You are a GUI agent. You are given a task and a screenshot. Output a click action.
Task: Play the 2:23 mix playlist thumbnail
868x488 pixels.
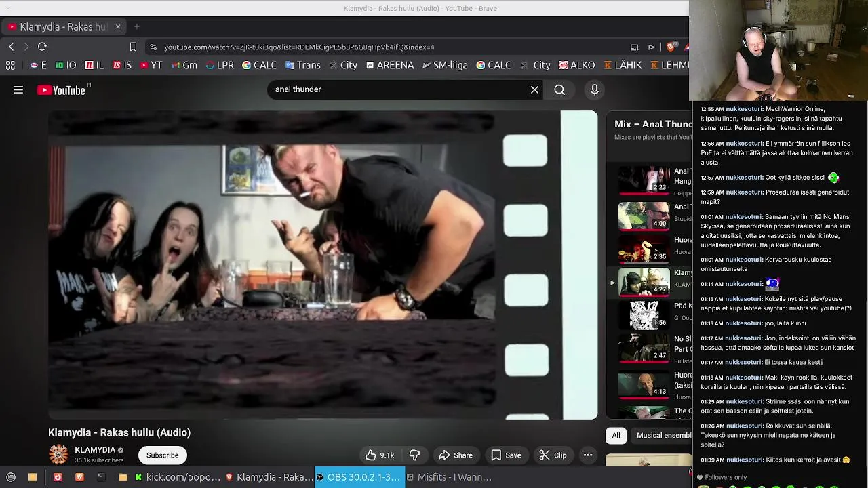[644, 181]
